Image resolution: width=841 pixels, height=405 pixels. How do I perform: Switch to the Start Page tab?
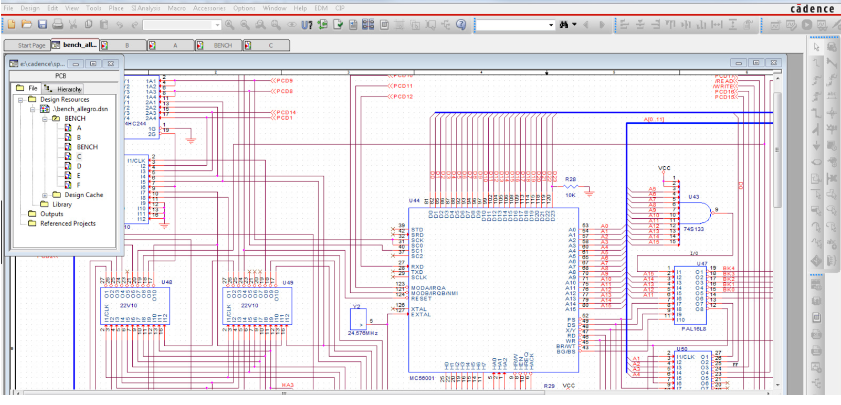pos(27,46)
